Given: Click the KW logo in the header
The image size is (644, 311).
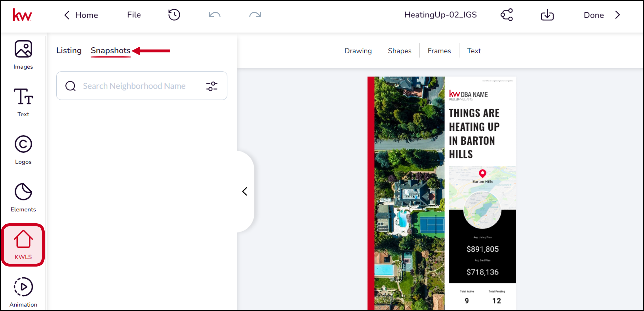Looking at the screenshot, I should (x=22, y=15).
